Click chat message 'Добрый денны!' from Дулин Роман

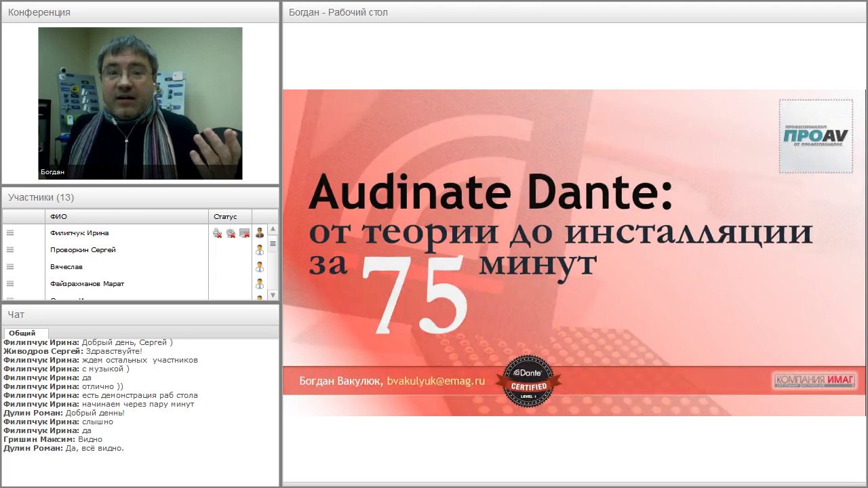pyautogui.click(x=95, y=413)
